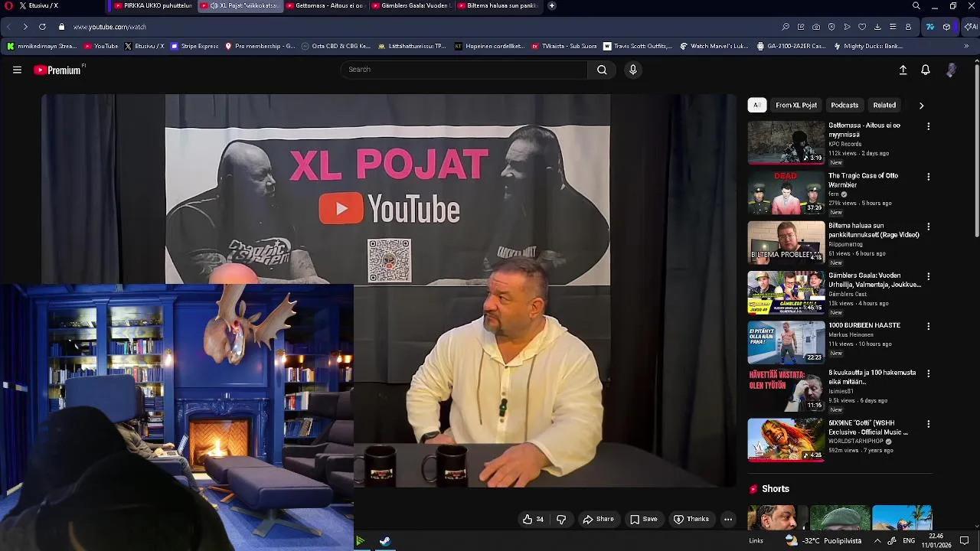Image resolution: width=980 pixels, height=551 pixels.
Task: Open the TradingView extension icon
Action: pyautogui.click(x=930, y=27)
